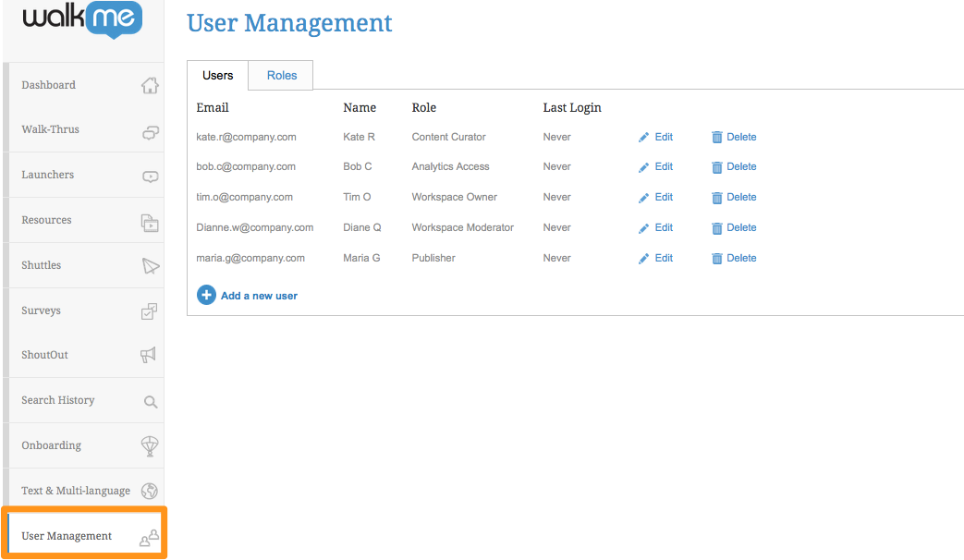Switch to the Roles tab
The image size is (964, 560).
(282, 76)
